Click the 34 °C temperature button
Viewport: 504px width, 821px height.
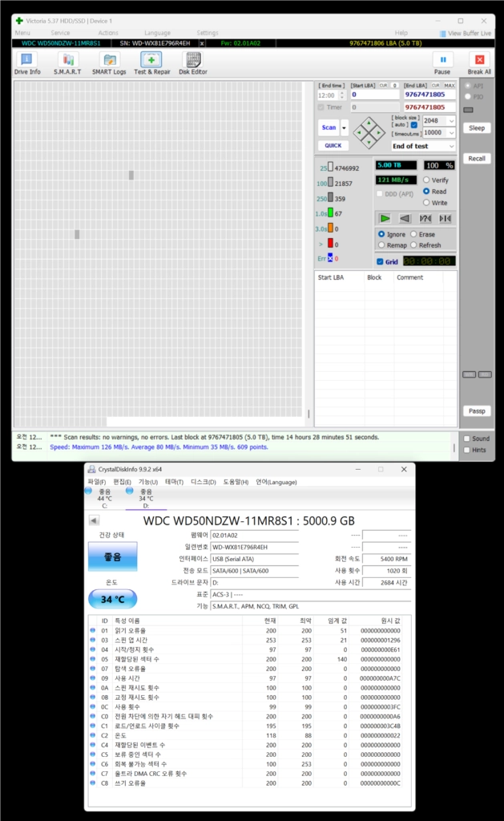(x=112, y=599)
